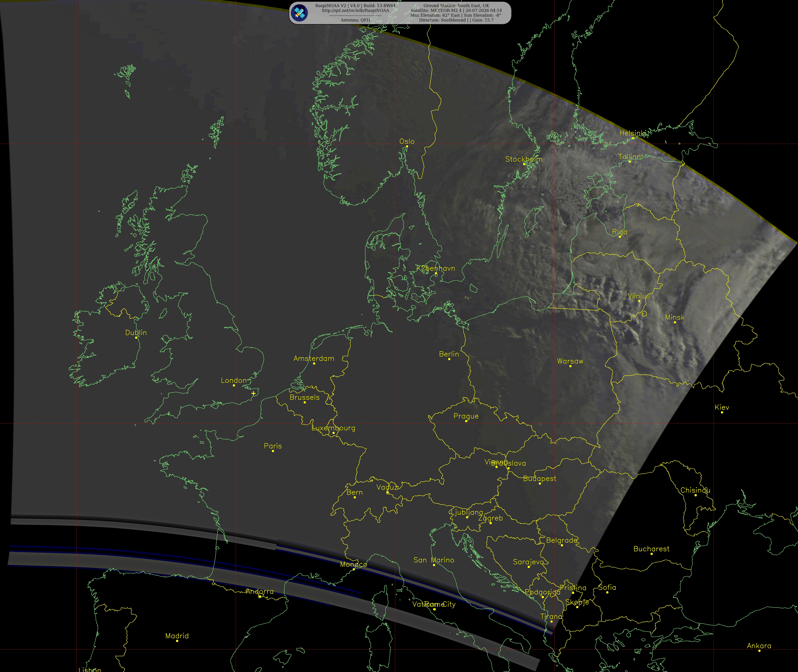Image resolution: width=798 pixels, height=672 pixels.
Task: Click the 'Antenna: QFH' text
Action: [355, 20]
